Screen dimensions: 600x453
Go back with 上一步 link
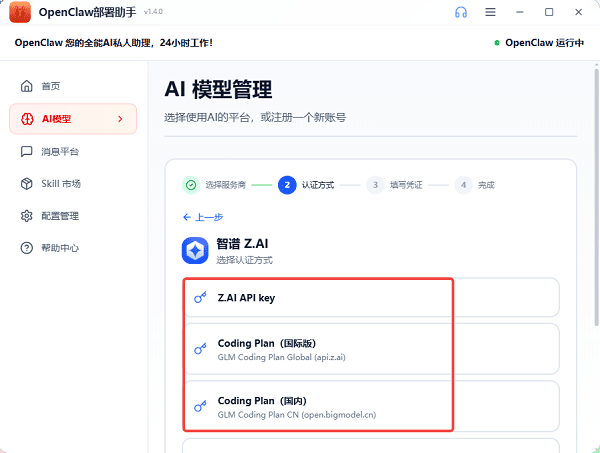(x=203, y=217)
